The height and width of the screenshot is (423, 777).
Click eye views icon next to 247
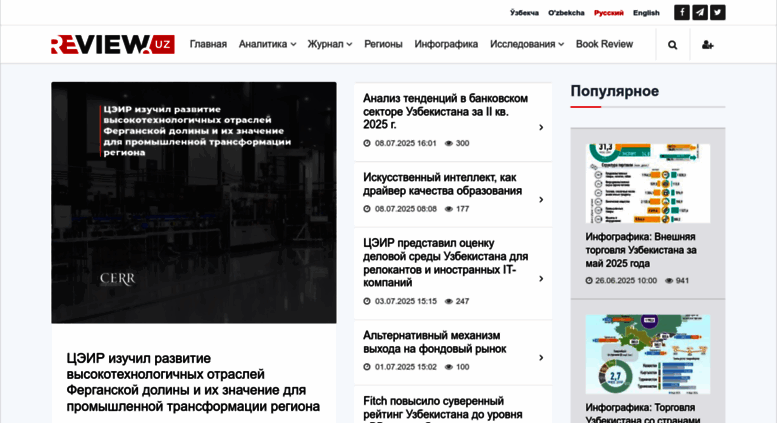tap(448, 301)
